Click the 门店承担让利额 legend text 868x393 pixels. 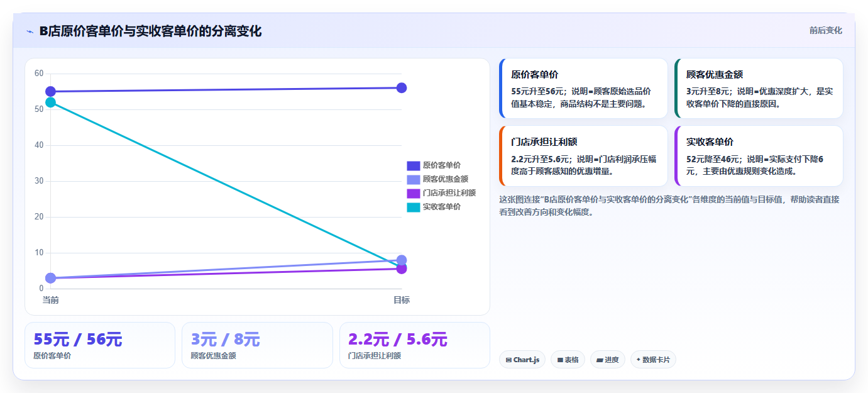449,193
